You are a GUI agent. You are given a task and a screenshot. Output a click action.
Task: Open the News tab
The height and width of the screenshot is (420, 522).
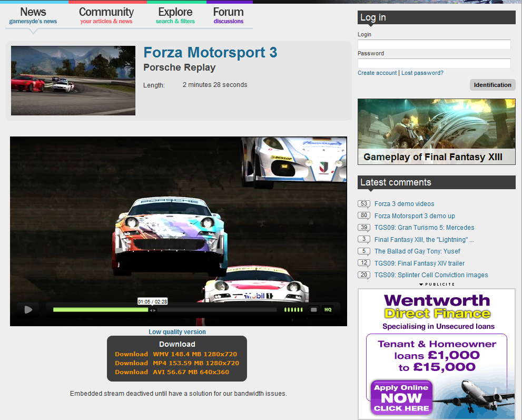click(x=33, y=15)
